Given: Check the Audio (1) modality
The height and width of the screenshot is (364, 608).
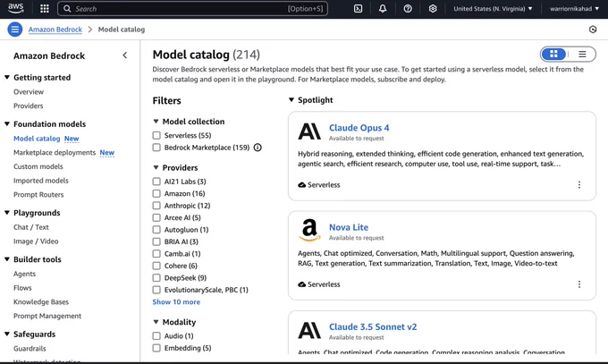Looking at the screenshot, I should (x=156, y=335).
